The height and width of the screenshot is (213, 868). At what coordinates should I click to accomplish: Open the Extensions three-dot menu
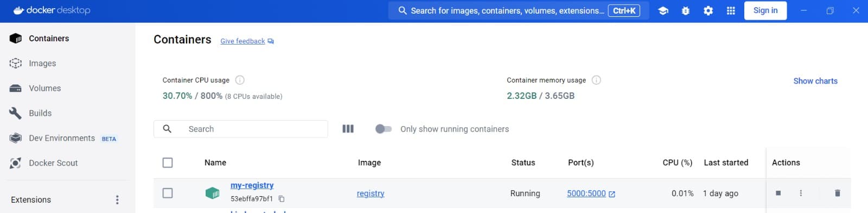click(x=117, y=200)
